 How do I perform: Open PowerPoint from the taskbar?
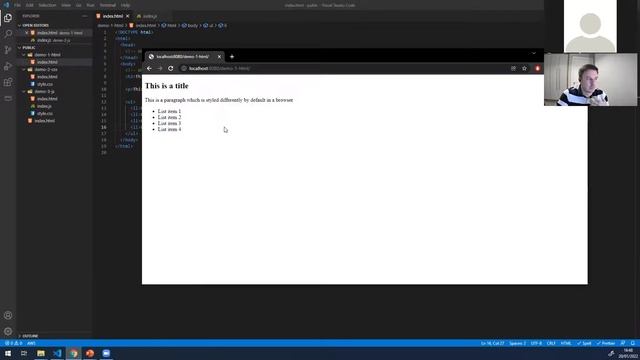coord(90,353)
